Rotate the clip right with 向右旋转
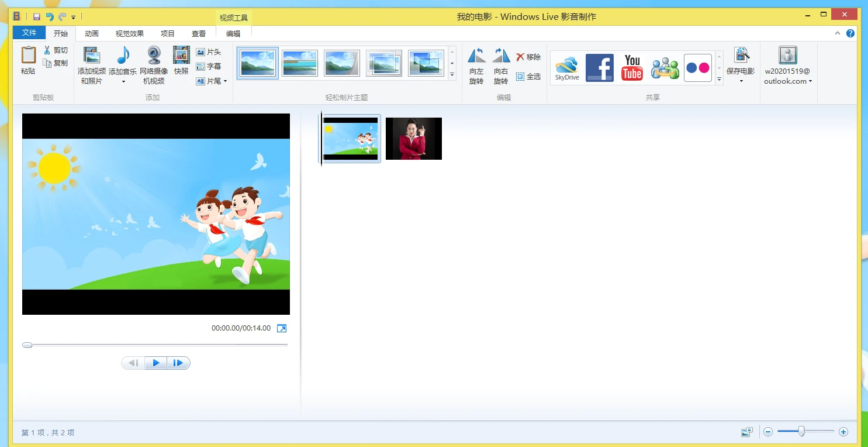 501,57
